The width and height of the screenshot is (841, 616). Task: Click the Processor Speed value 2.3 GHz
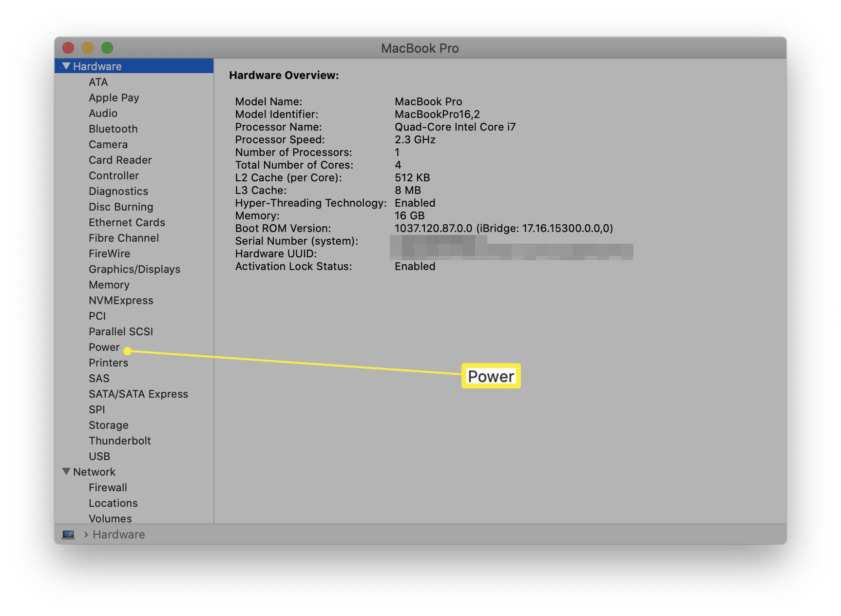[415, 139]
